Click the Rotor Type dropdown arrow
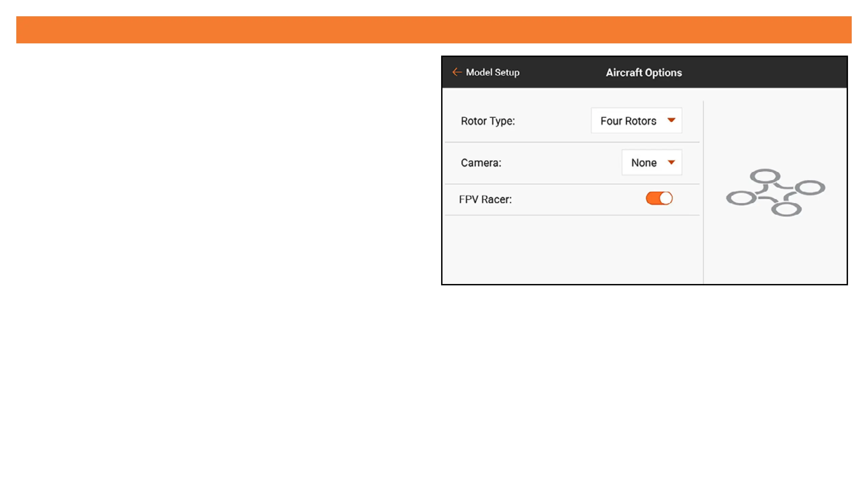Screen dimensions: 868x488 [671, 120]
